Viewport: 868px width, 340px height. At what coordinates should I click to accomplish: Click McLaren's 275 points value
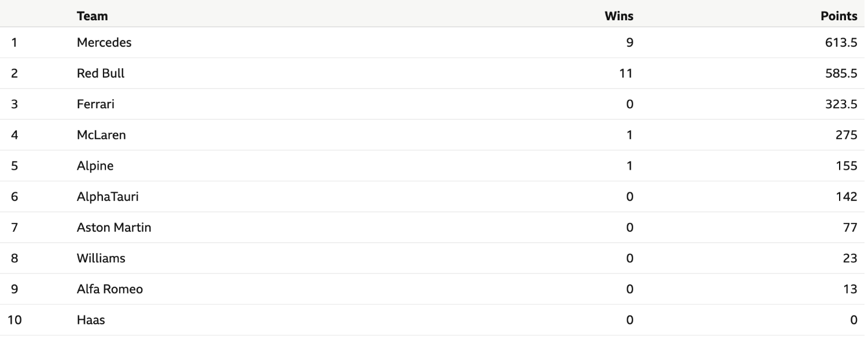click(847, 135)
